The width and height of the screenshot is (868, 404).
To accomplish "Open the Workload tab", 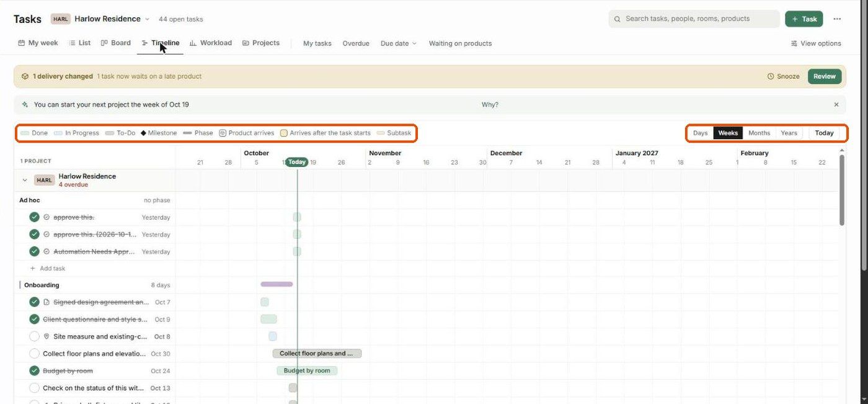I will pyautogui.click(x=211, y=43).
